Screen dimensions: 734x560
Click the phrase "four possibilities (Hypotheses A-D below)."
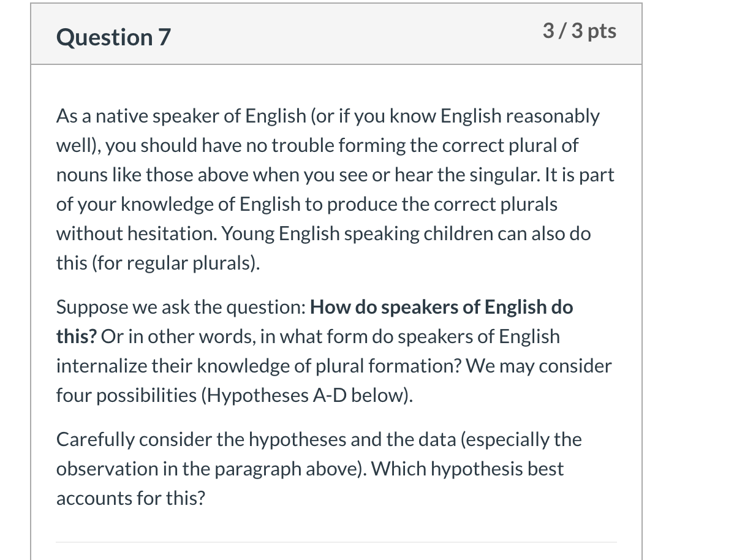[235, 395]
